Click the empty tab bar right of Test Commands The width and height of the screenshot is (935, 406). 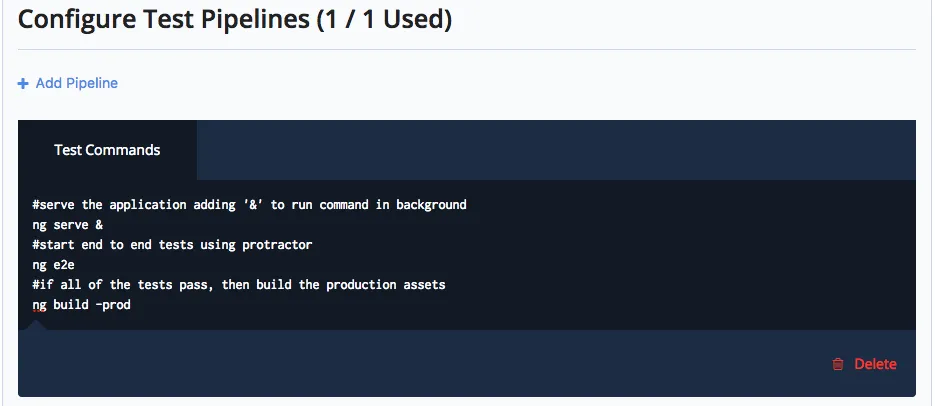click(555, 150)
